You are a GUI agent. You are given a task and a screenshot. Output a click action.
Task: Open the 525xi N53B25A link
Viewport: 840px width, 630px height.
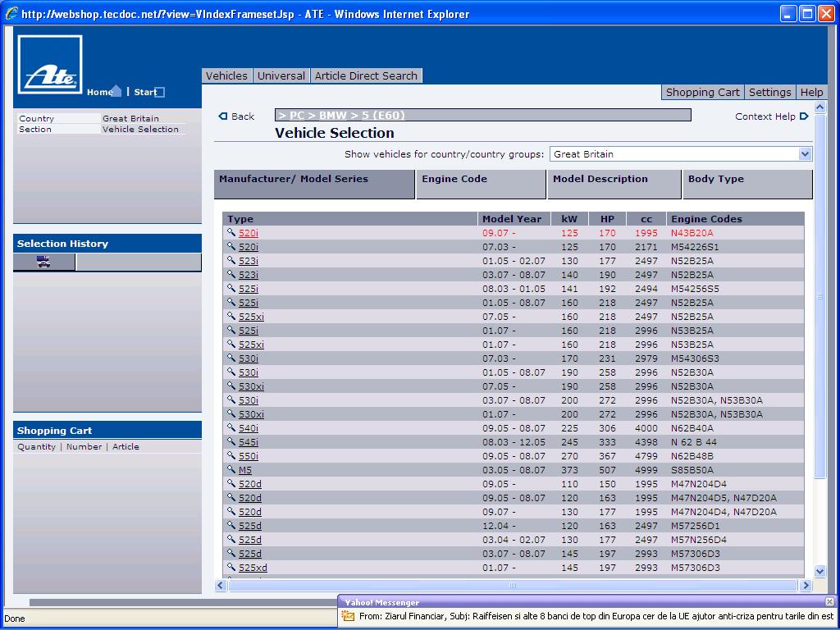[x=251, y=345]
